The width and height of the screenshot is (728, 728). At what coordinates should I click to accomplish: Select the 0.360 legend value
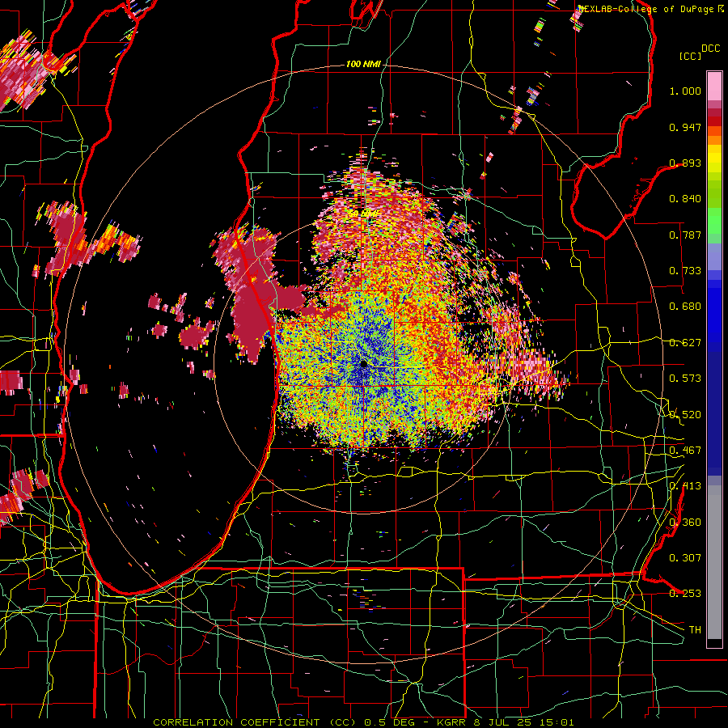click(685, 523)
